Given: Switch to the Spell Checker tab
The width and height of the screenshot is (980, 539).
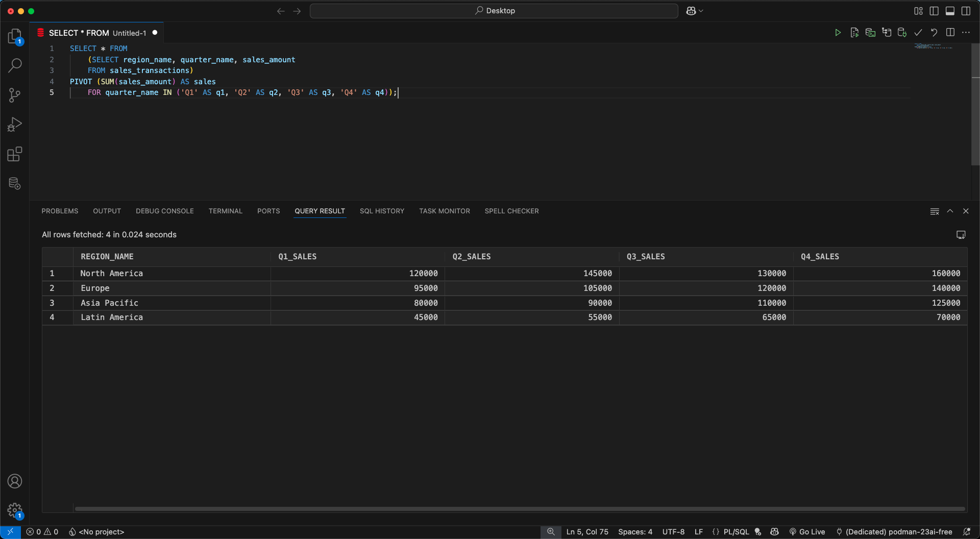Looking at the screenshot, I should (x=512, y=211).
